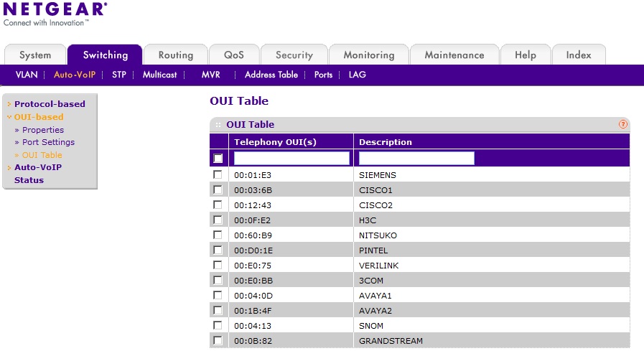This screenshot has width=644, height=356.
Task: Expand the Auto-VoIP Status section
Action: 38,173
